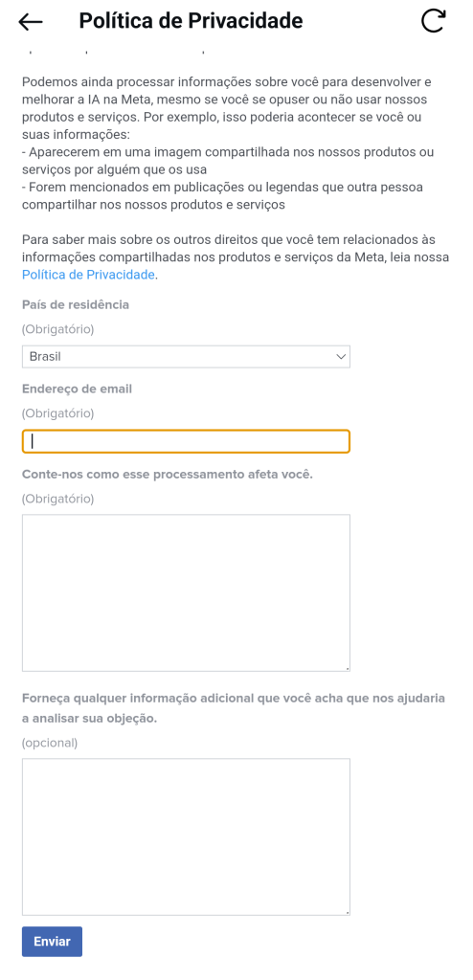
Task: Reload the page with the refresh icon
Action: (x=434, y=21)
